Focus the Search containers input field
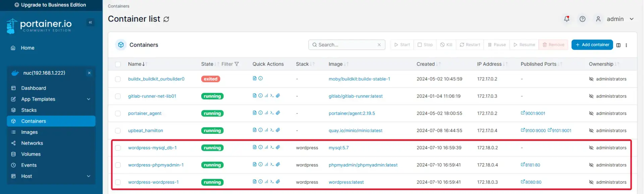644x194 pixels. tap(347, 45)
